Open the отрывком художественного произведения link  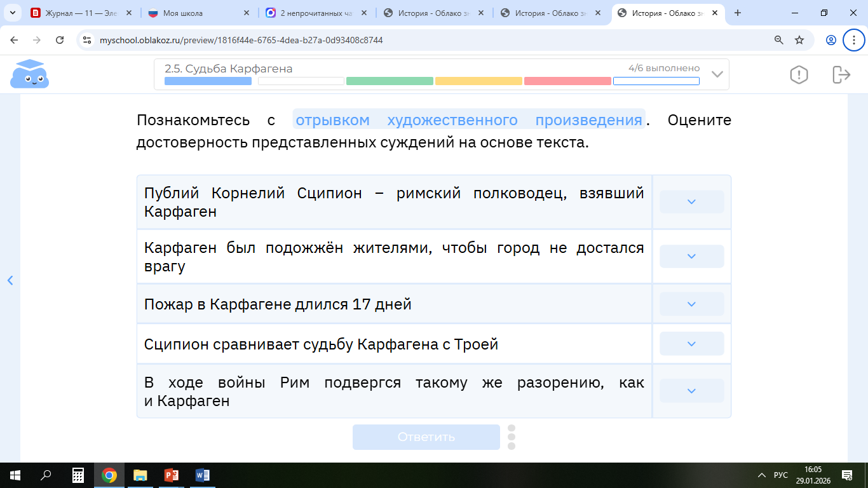click(469, 120)
